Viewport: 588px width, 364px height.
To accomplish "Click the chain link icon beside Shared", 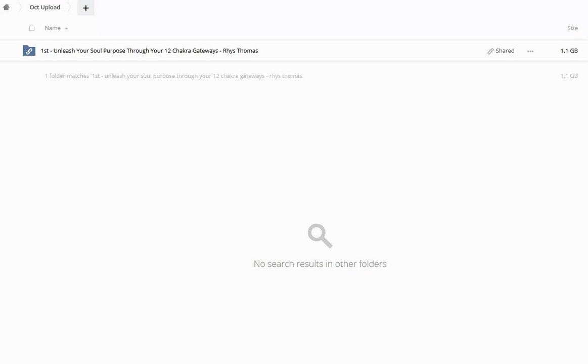I will [490, 51].
